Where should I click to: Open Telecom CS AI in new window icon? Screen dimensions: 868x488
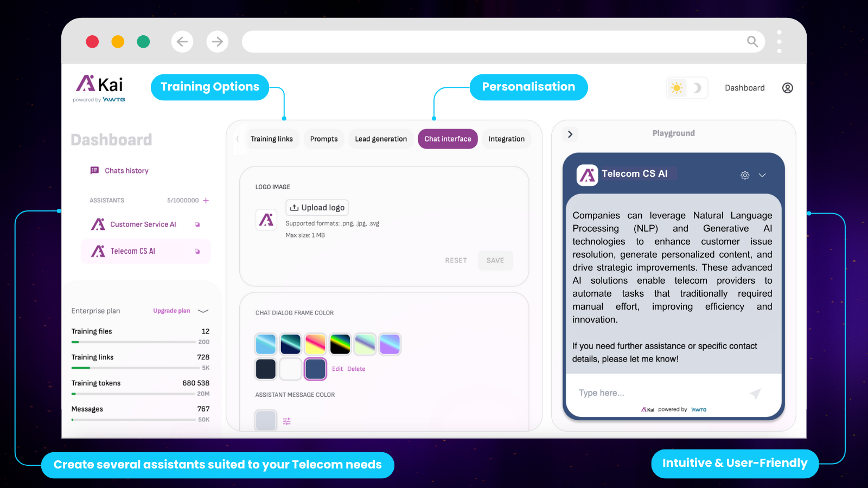pyautogui.click(x=197, y=251)
